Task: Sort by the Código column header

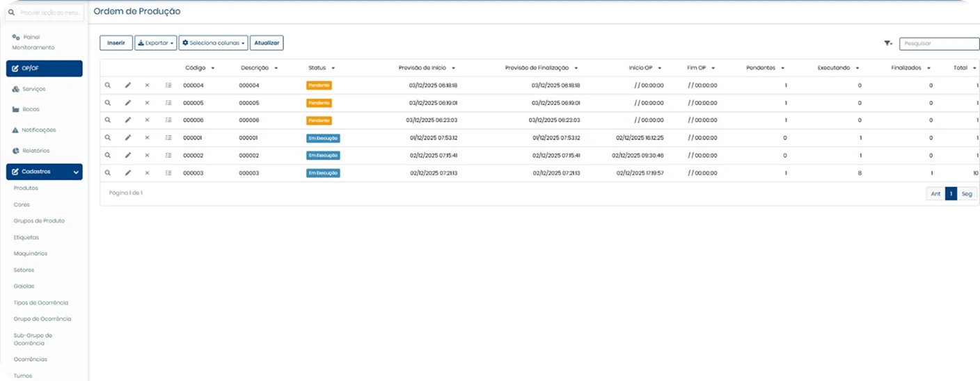Action: coord(199,68)
